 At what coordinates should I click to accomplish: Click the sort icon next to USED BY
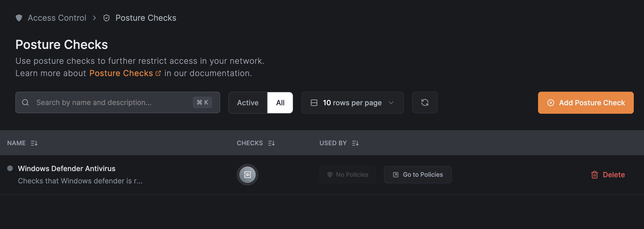tap(355, 143)
